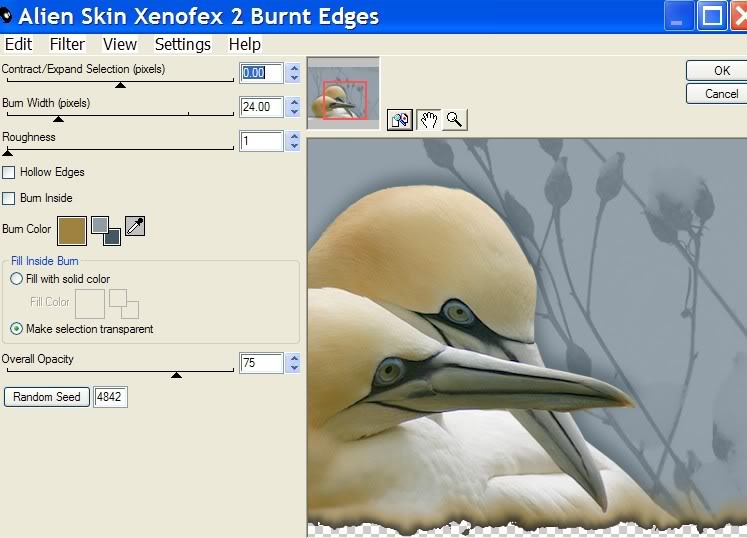The height and width of the screenshot is (538, 747).
Task: Decrease Roughness using down arrow
Action: click(294, 146)
